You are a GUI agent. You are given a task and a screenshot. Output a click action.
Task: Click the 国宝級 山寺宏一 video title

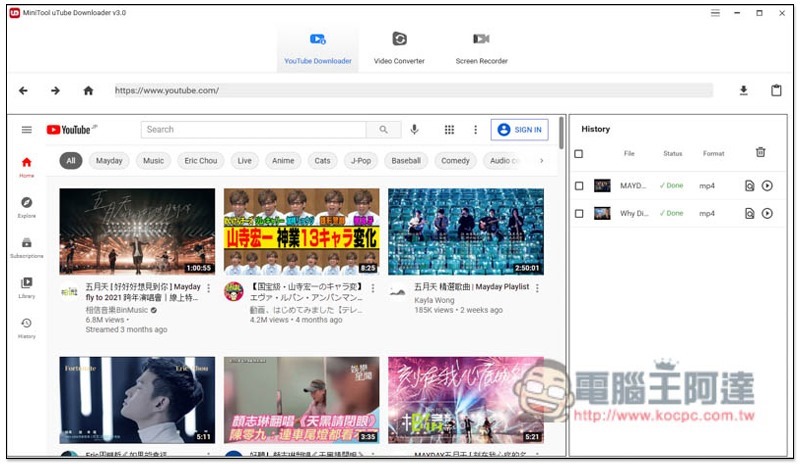click(x=307, y=292)
